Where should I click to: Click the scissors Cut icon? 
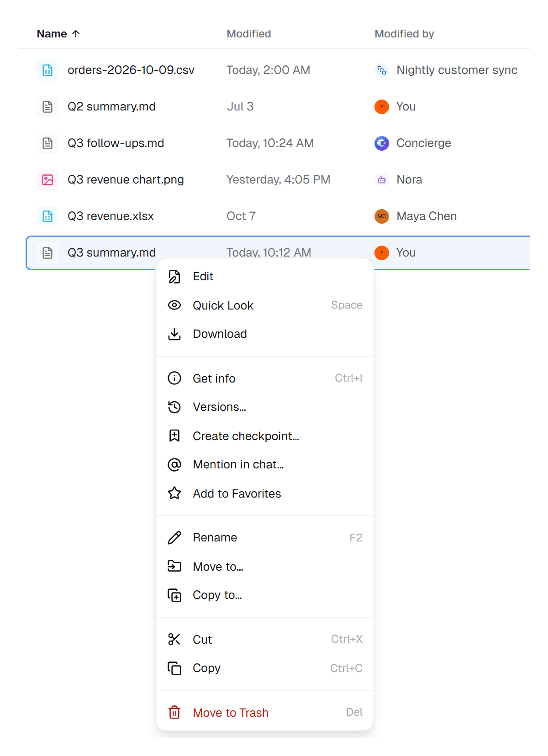[174, 639]
